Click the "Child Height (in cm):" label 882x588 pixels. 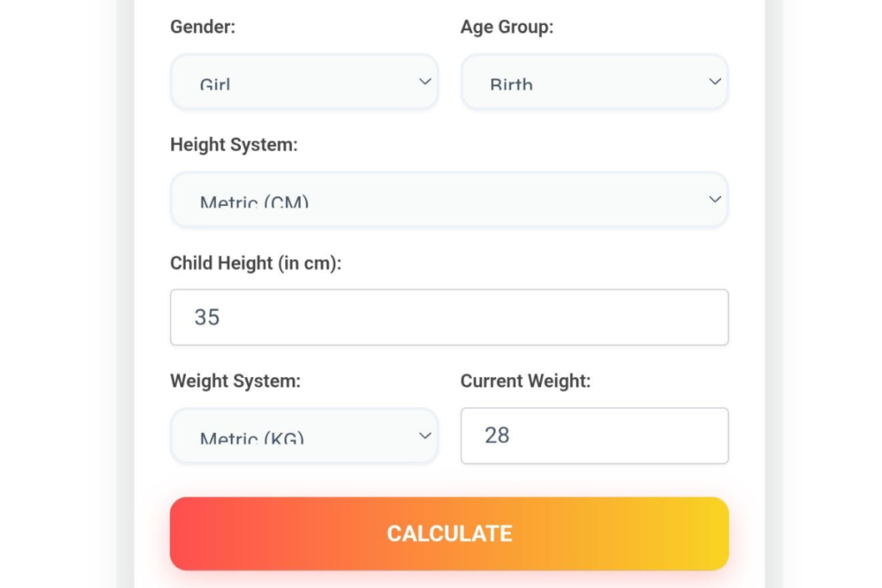[x=256, y=263]
